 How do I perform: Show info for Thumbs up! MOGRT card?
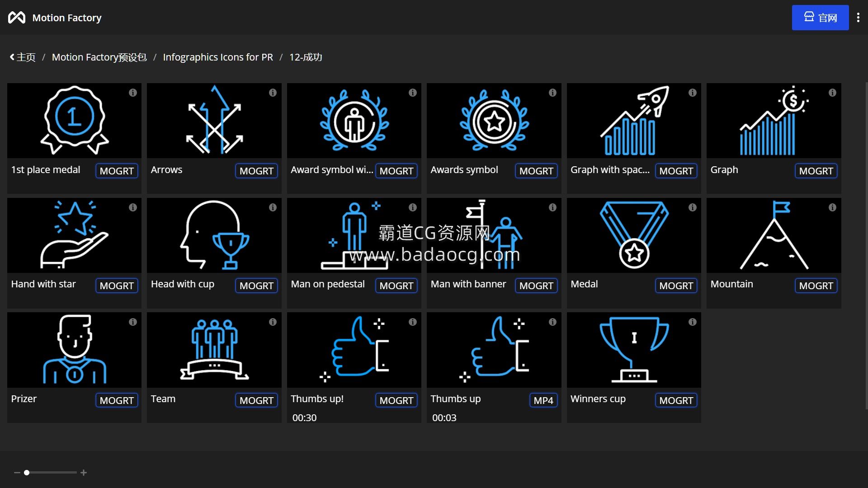[413, 322]
